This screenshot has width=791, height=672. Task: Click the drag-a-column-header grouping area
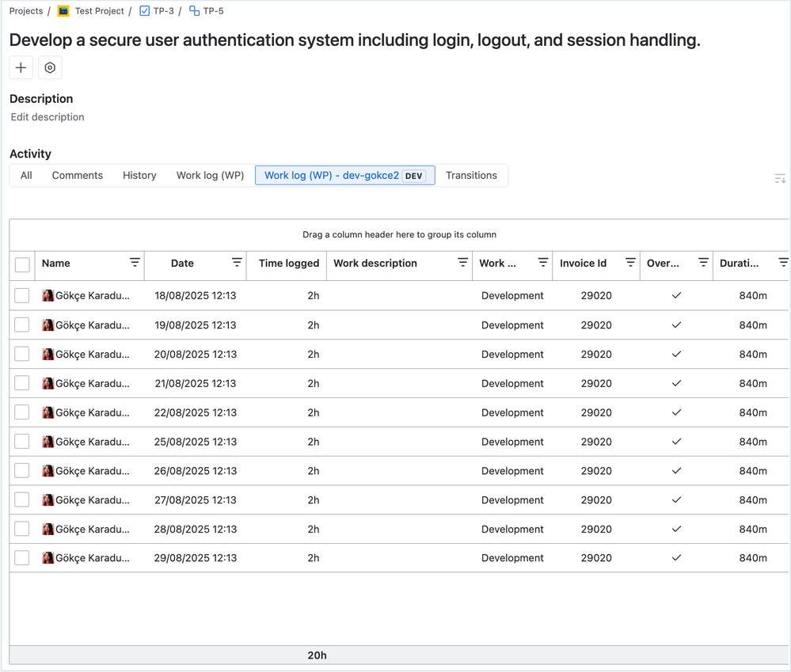pos(399,234)
